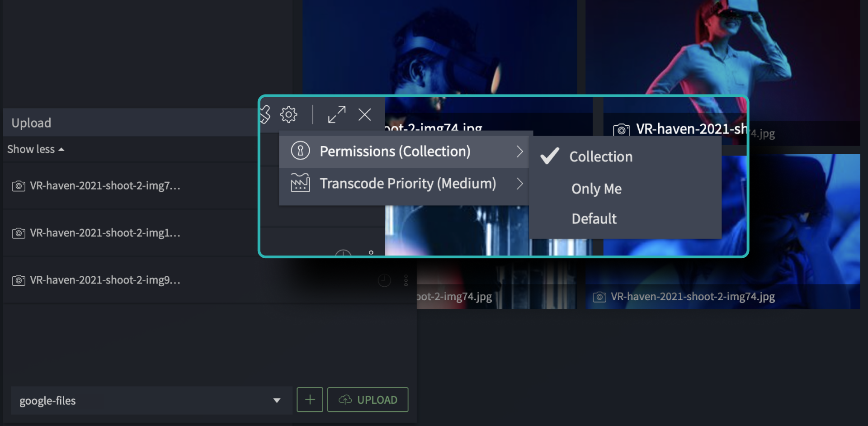The image size is (868, 426).
Task: Open Permissions (Collection) menu item
Action: 404,151
